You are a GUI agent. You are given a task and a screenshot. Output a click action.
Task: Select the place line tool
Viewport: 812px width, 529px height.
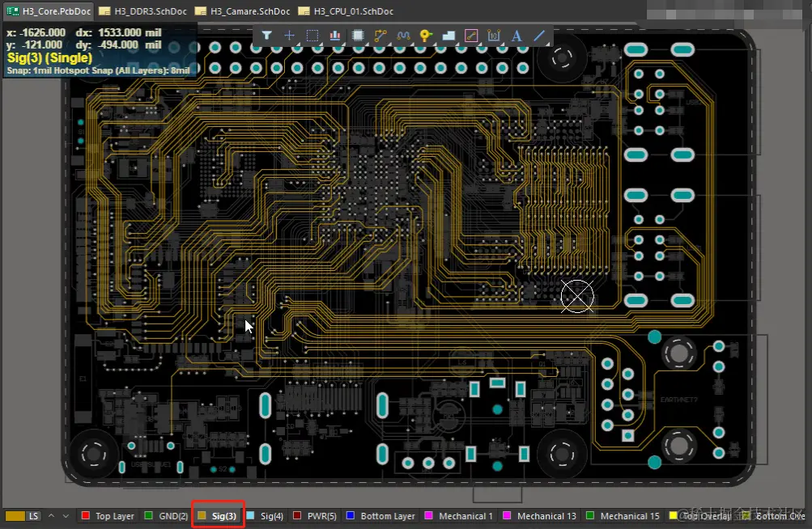click(539, 36)
